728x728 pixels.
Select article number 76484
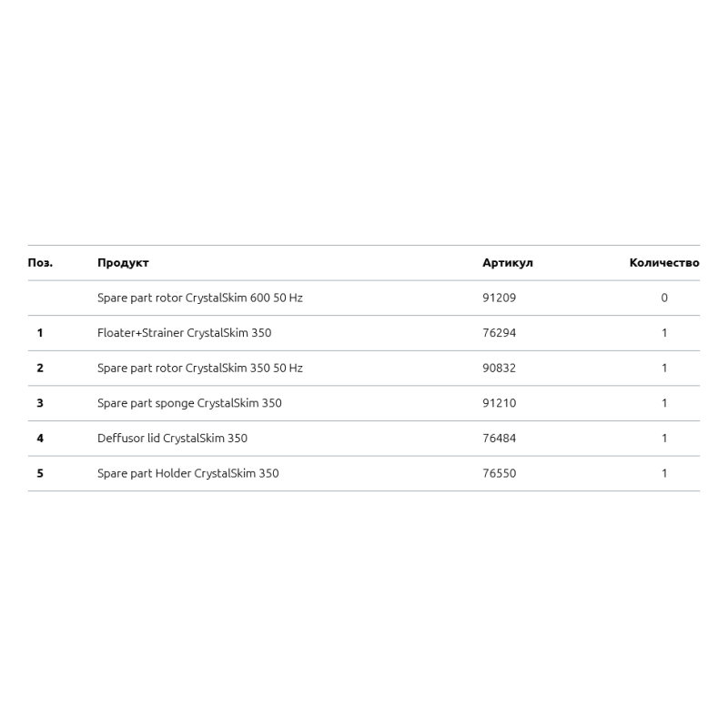pos(499,438)
